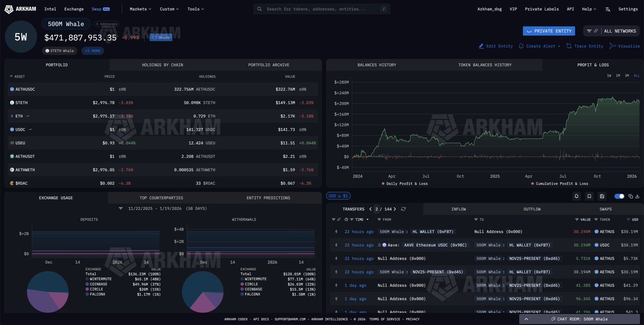Viewport: 644px width, 325px height.
Task: Click the alert bell icon above transfers
Action: [x=576, y=197]
